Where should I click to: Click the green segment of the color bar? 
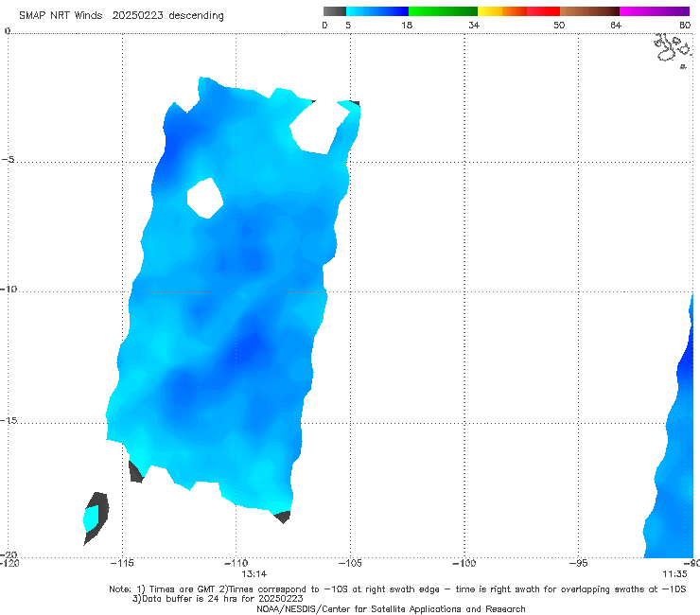coord(443,11)
